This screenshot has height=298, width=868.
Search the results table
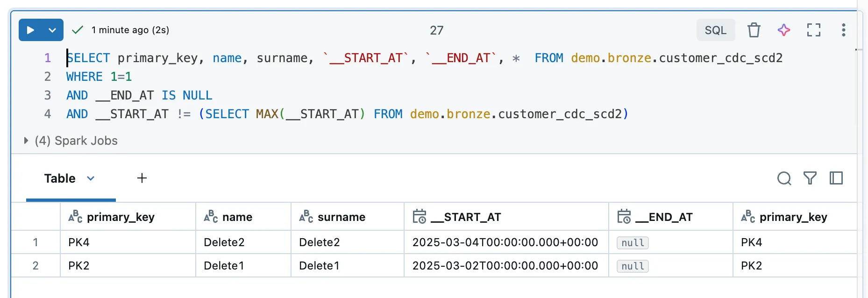[x=784, y=178]
